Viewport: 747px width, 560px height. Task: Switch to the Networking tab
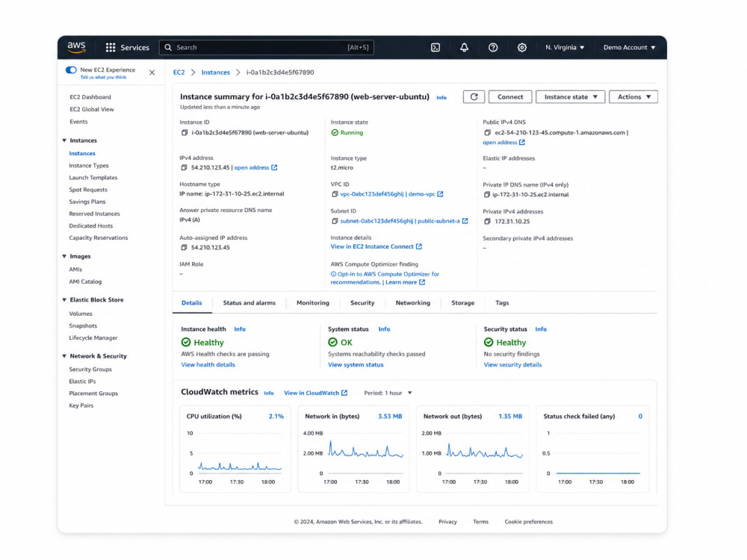[412, 303]
